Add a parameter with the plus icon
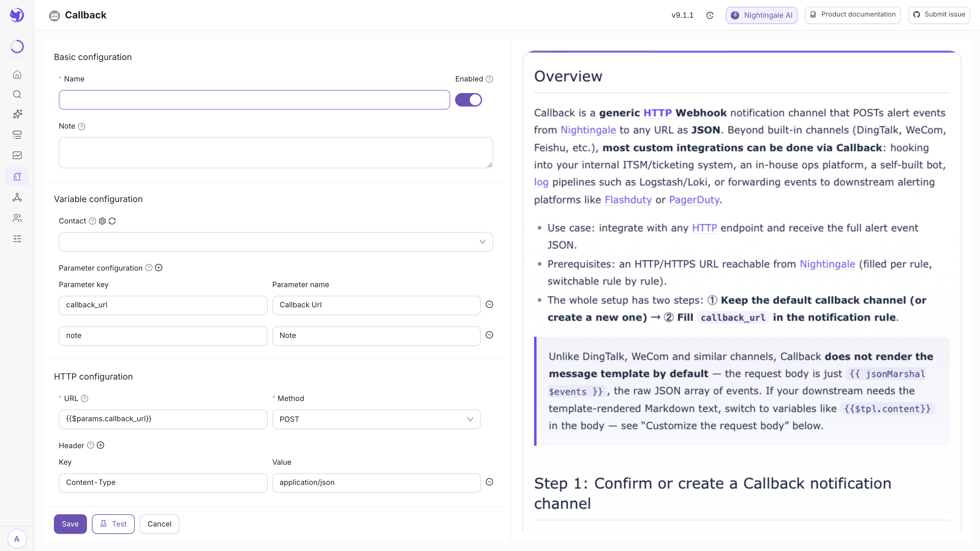Image resolution: width=980 pixels, height=551 pixels. 159,268
